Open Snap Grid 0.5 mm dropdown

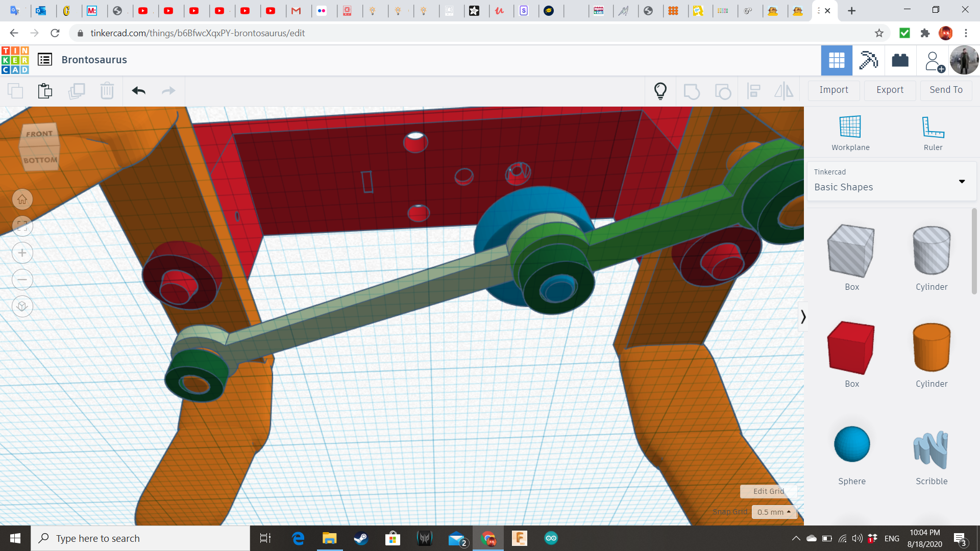coord(774,512)
